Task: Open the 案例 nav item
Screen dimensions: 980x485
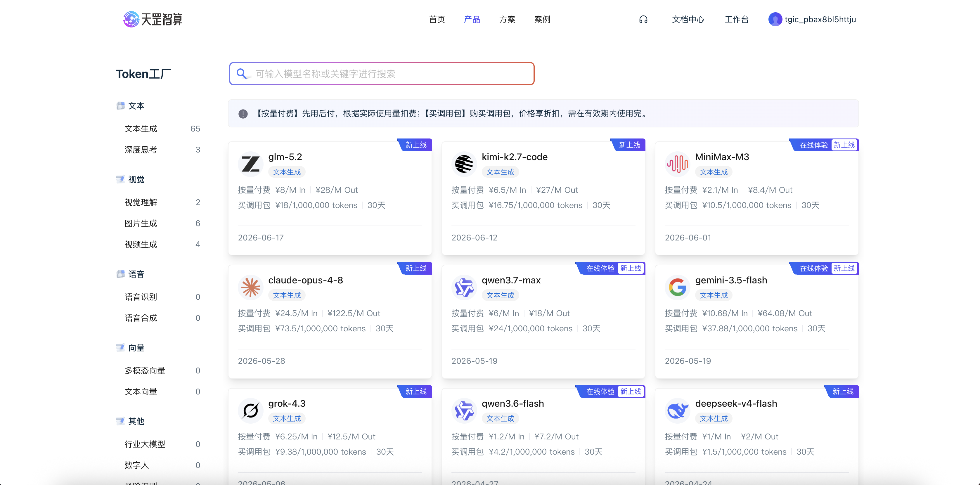Action: (542, 19)
